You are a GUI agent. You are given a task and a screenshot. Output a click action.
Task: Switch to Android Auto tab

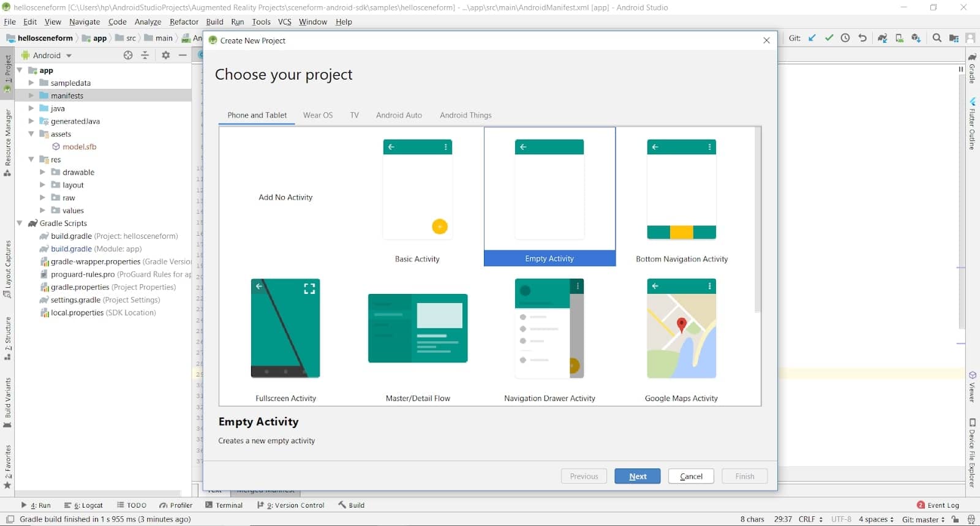399,115
